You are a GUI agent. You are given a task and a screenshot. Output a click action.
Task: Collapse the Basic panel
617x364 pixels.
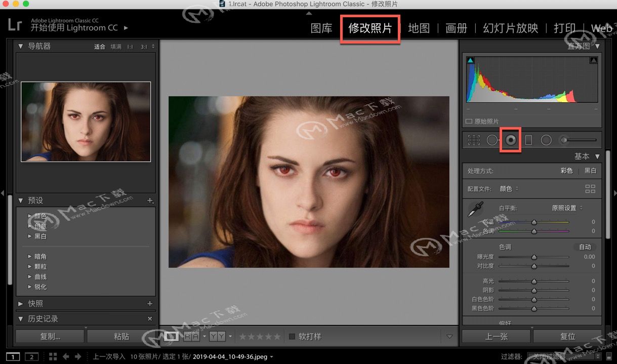pos(597,156)
